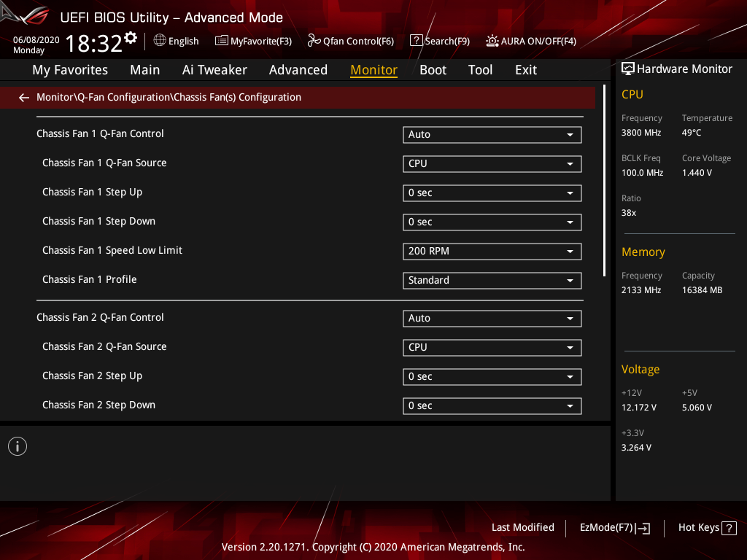Click the BCLK Freq value 100.0 MHz
747x560 pixels.
click(x=642, y=173)
